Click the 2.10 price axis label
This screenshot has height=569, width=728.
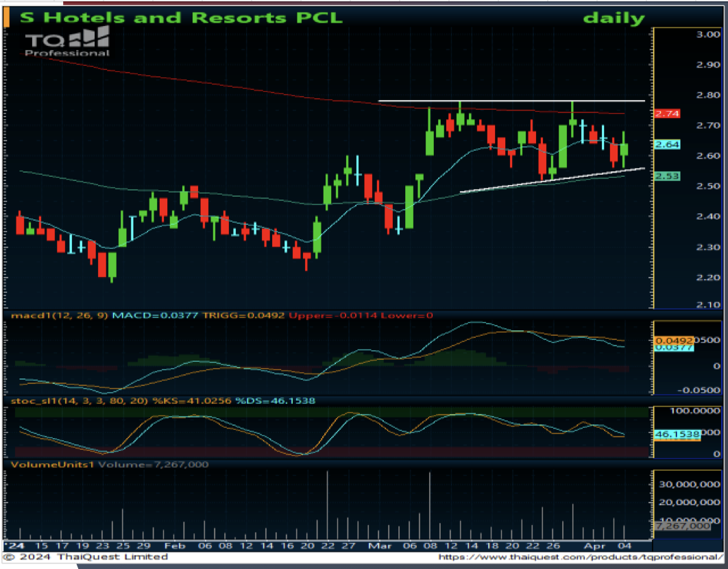(708, 304)
